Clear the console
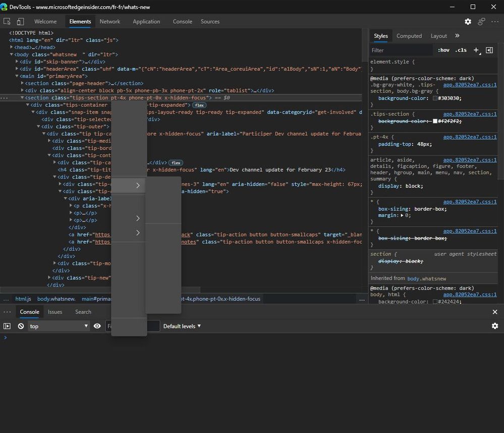Viewport: 504px width, 433px height. point(21,326)
